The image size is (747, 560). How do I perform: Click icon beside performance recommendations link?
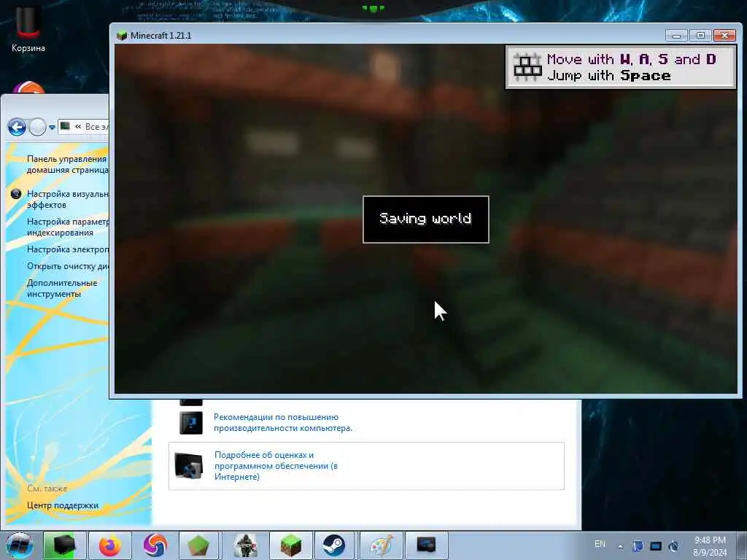tap(190, 423)
